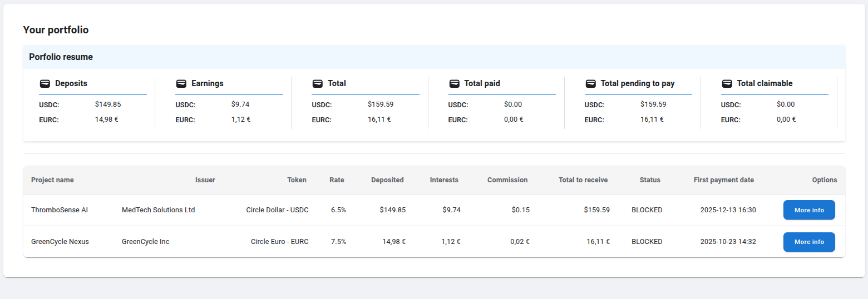Click the Porfolio resume section header
The image size is (868, 299).
click(61, 57)
